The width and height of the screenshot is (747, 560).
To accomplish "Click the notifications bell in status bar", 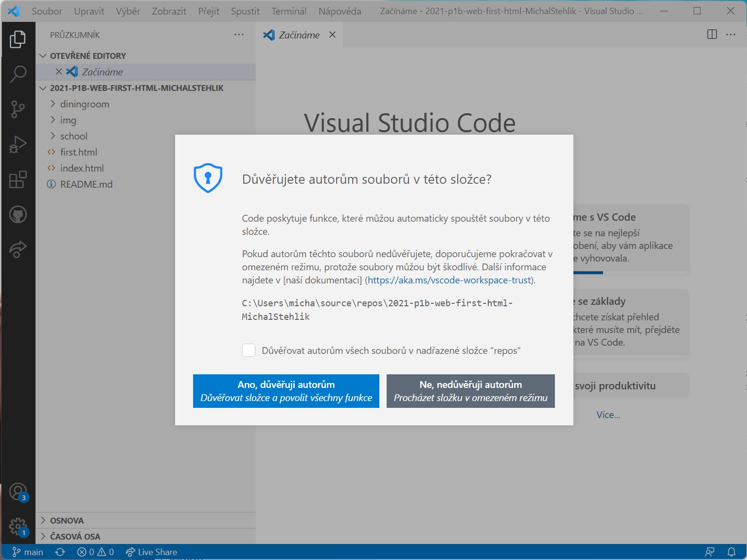I will tap(731, 552).
